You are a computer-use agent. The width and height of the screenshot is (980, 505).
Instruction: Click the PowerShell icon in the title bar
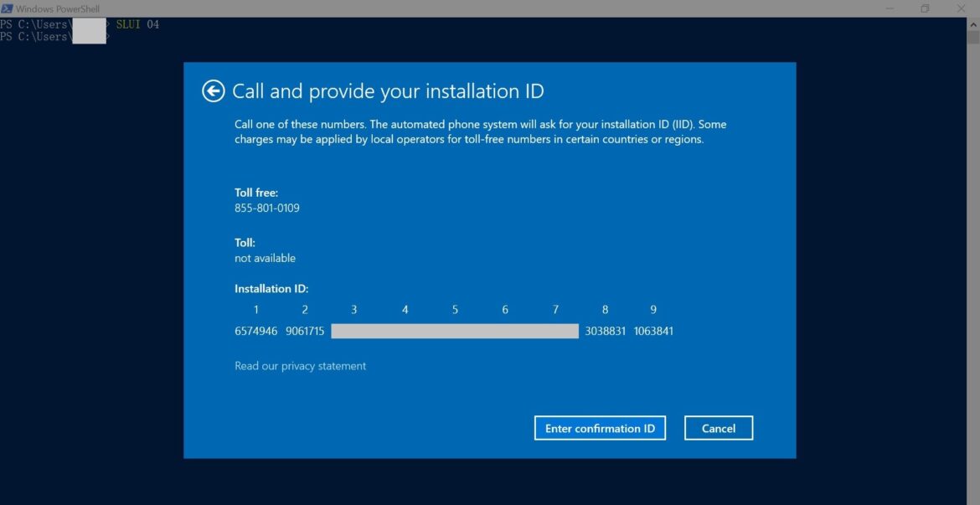pyautogui.click(x=8, y=8)
